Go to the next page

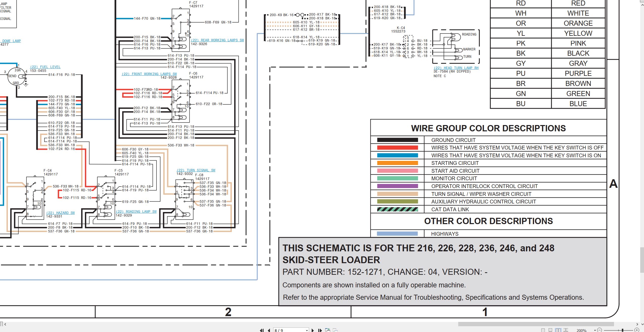click(313, 330)
